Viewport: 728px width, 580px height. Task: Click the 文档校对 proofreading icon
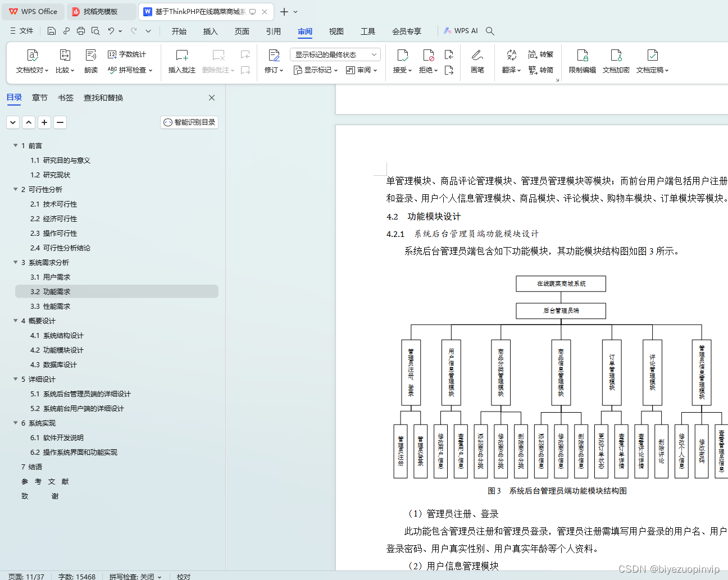(32, 55)
